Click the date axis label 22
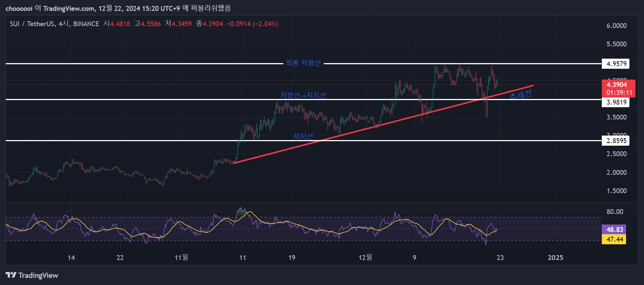This screenshot has height=285, width=644. pyautogui.click(x=120, y=257)
